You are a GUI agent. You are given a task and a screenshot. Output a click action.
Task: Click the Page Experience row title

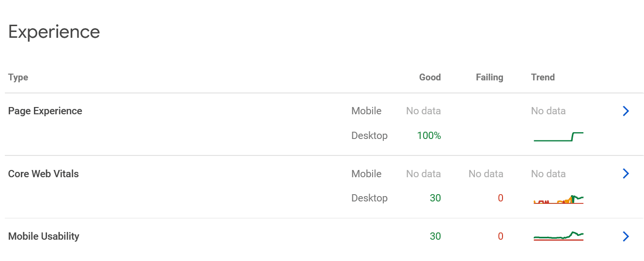tap(45, 111)
